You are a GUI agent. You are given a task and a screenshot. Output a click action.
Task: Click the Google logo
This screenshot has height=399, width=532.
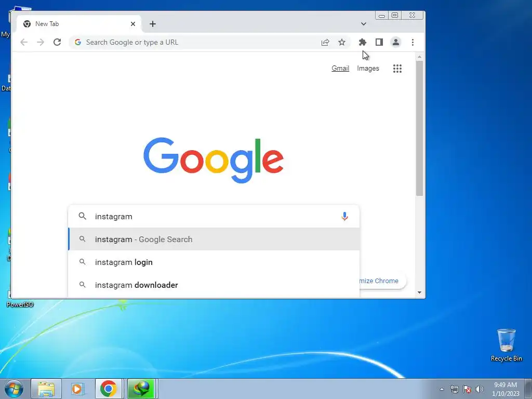214,160
